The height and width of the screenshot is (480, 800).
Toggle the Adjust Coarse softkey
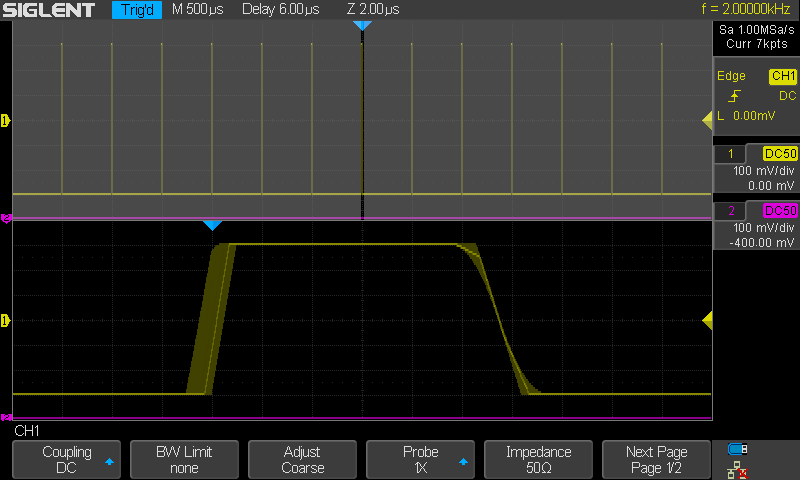pyautogui.click(x=302, y=459)
